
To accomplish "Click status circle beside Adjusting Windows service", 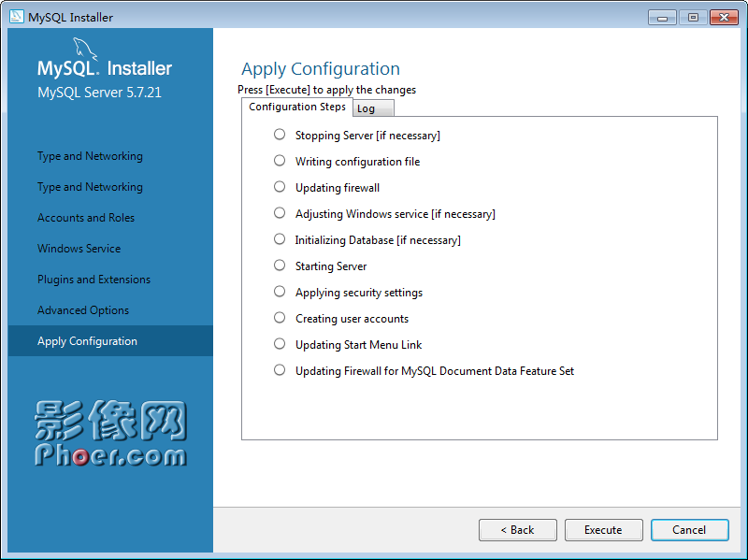I will (x=280, y=213).
